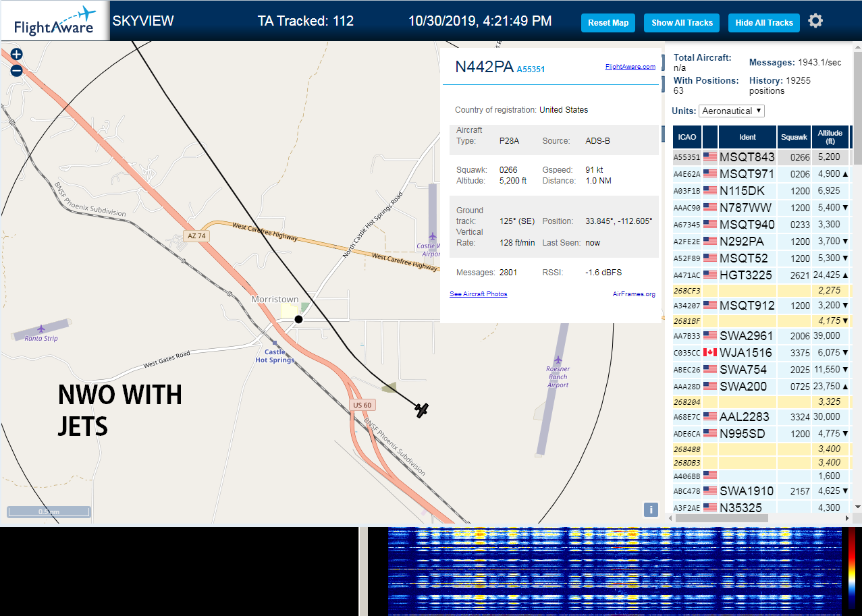Select the SWA1910 aircraft row
862x616 pixels.
coord(762,491)
